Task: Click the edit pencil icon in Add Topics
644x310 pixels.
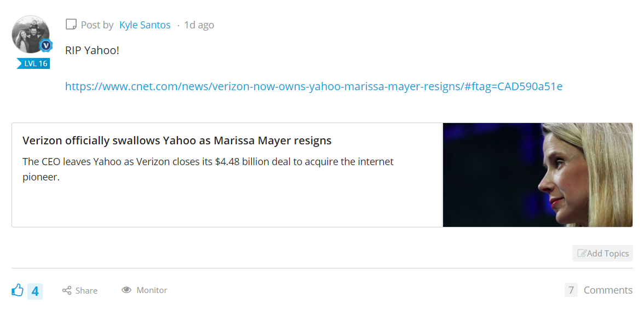Action: click(x=582, y=254)
